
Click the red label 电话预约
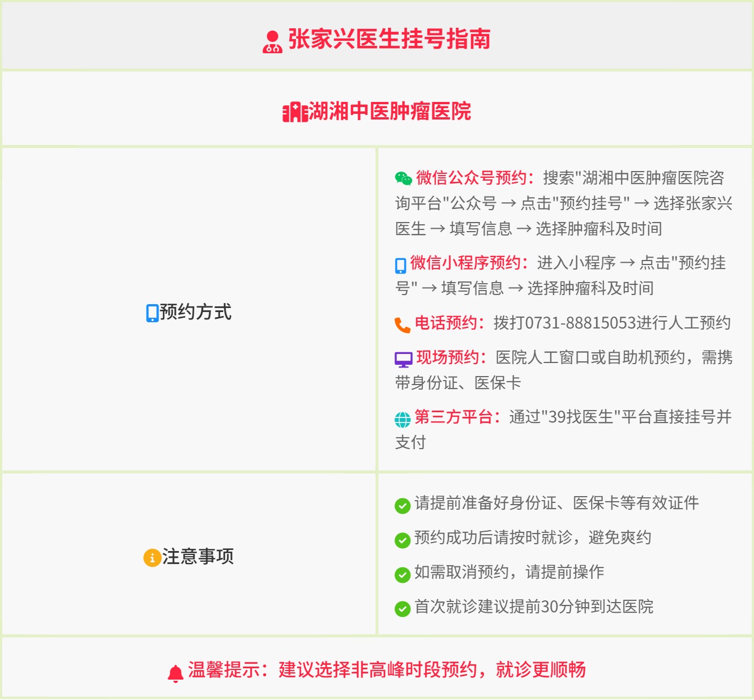pos(450,323)
